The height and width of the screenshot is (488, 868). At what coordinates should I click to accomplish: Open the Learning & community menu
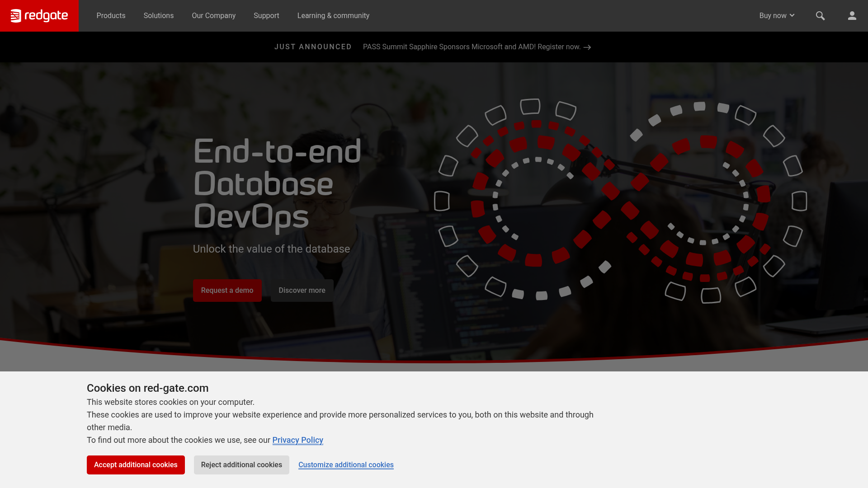tap(333, 15)
